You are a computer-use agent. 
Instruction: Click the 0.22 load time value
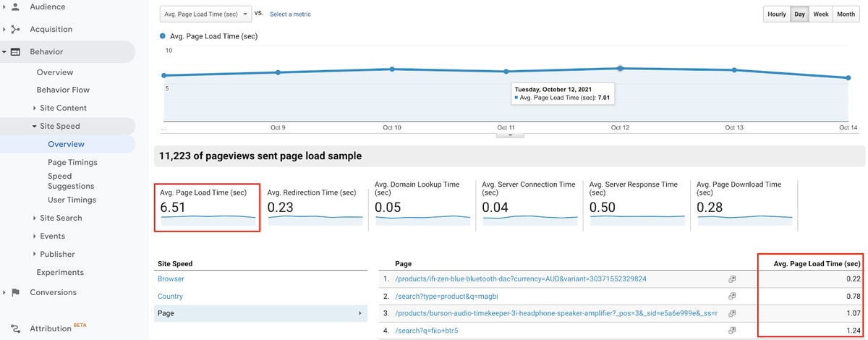(853, 279)
